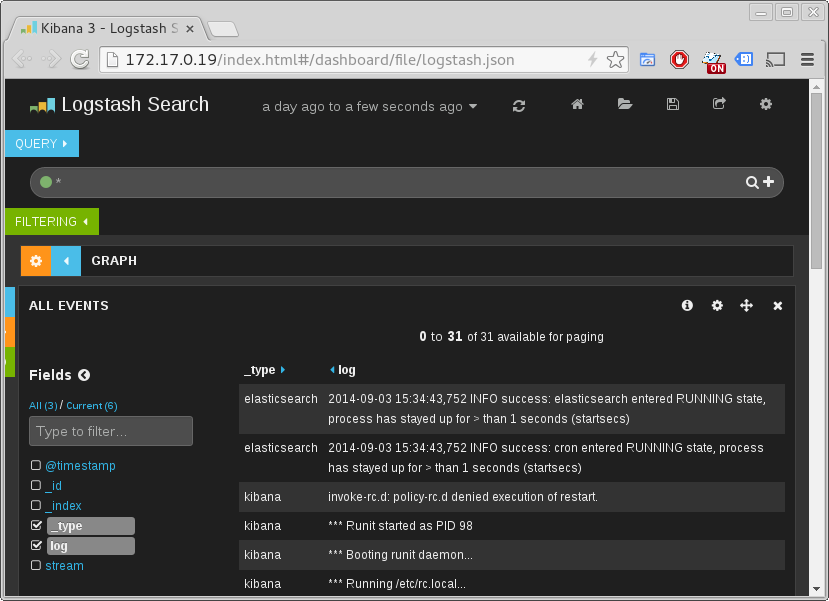Uncheck the _type field checkbox
The height and width of the screenshot is (601, 829).
pyautogui.click(x=36, y=525)
